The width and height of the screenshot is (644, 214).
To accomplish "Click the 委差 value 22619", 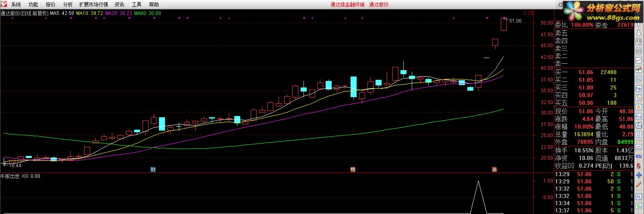I will click(x=625, y=25).
